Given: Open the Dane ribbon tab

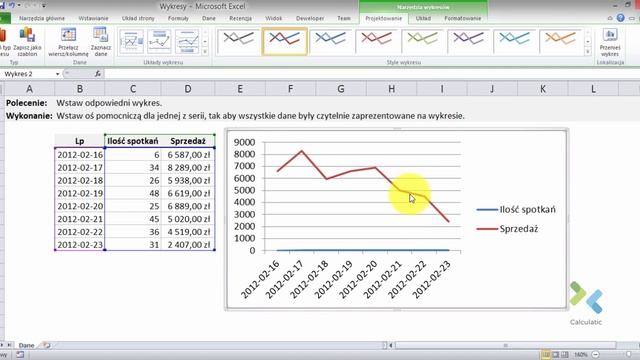Looking at the screenshot, I should point(209,18).
